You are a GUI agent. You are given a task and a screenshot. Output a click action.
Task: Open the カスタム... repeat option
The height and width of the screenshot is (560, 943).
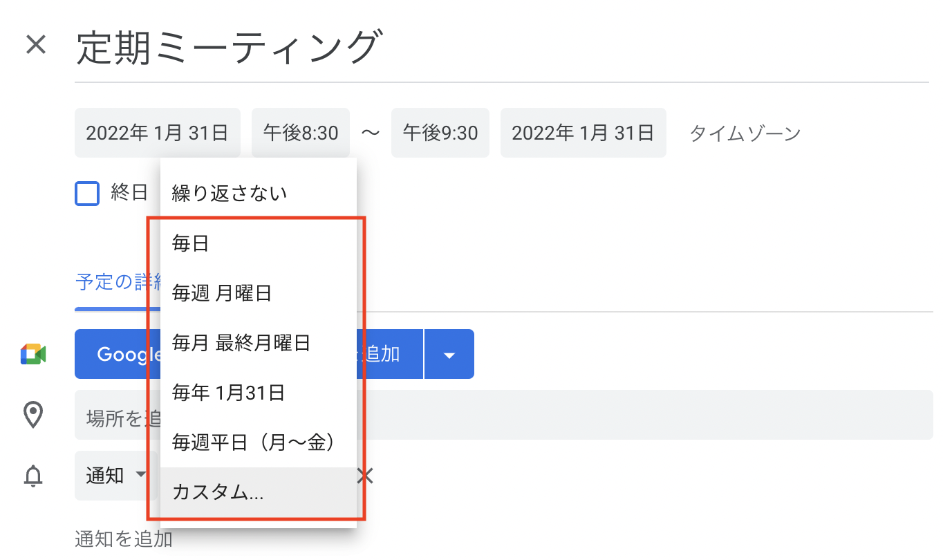[x=218, y=493]
